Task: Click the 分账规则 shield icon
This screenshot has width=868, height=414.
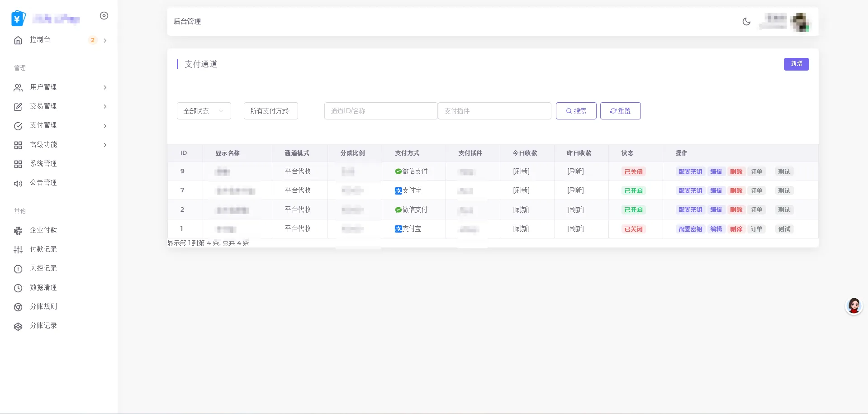Action: [18, 307]
